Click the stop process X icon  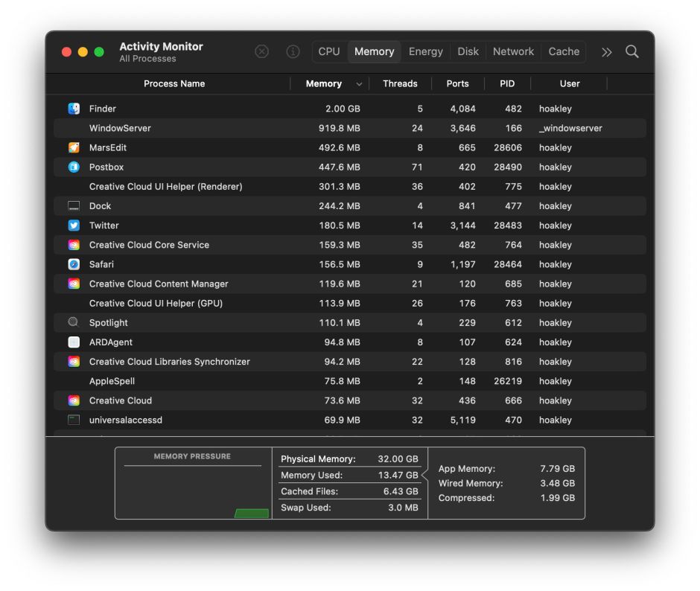262,51
